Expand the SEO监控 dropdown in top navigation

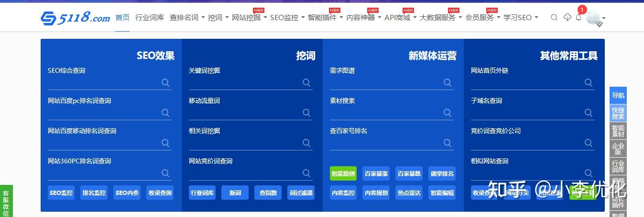(x=287, y=17)
